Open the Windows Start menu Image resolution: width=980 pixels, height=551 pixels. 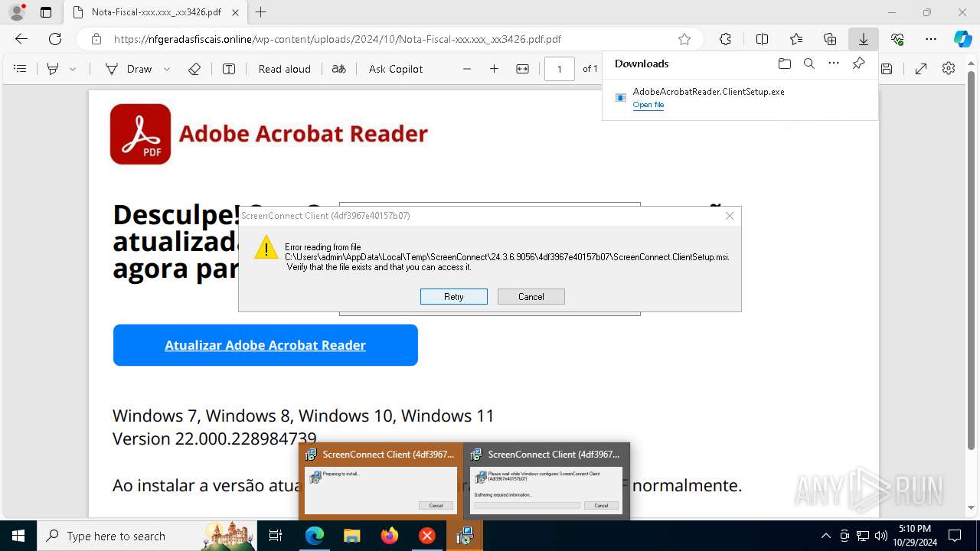coord(18,536)
